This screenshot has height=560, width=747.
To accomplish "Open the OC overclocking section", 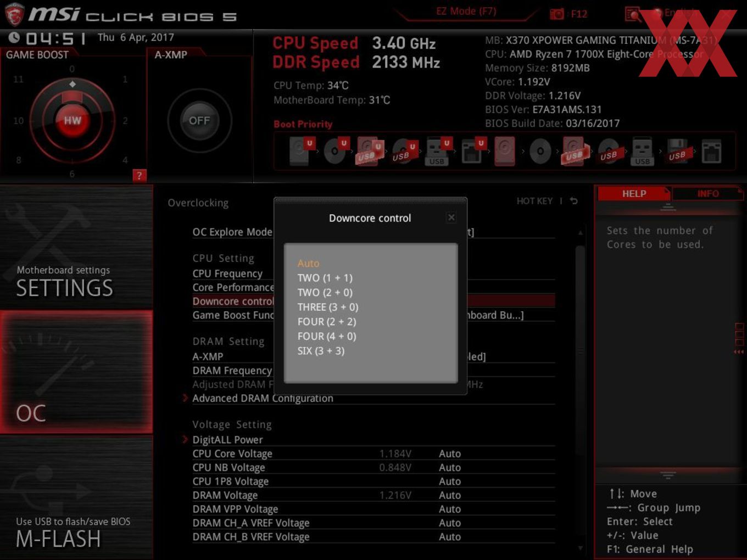I will click(76, 372).
